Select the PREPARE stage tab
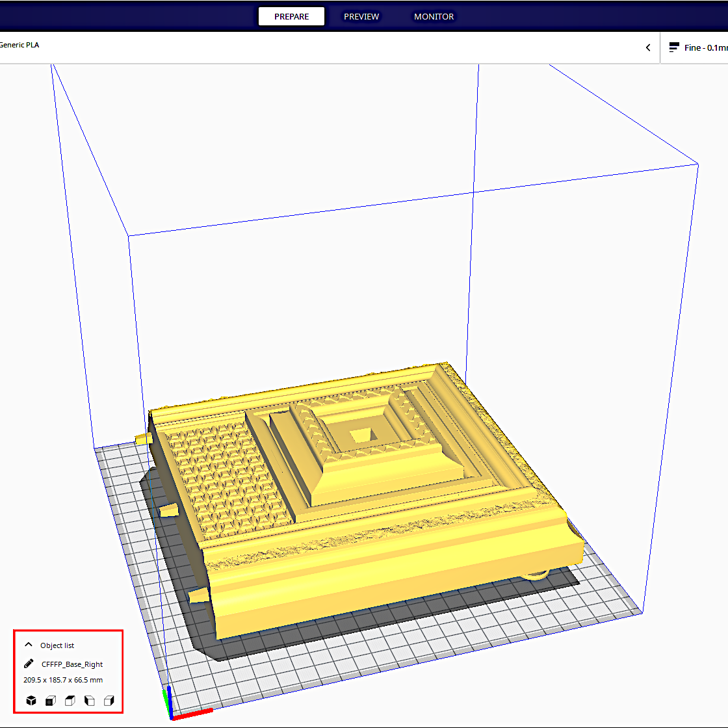The image size is (728, 728). click(x=291, y=17)
